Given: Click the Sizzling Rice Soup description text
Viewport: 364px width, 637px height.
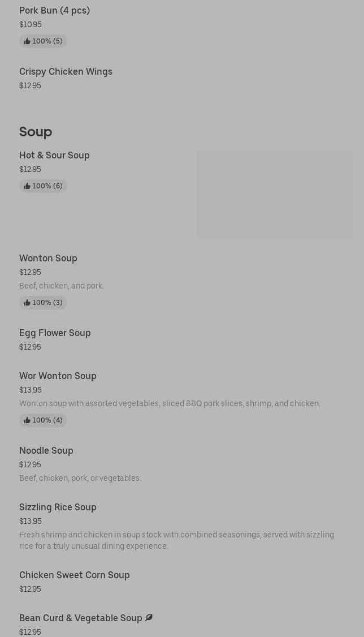Looking at the screenshot, I should 176,540.
